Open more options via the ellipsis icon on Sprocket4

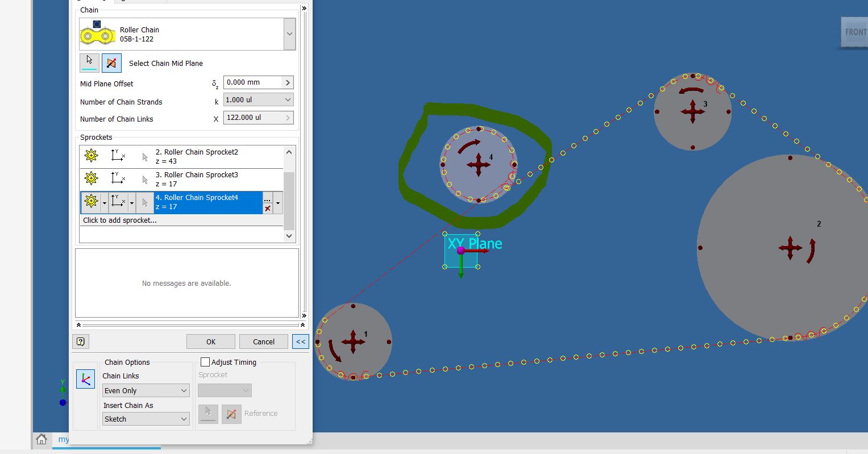tap(267, 199)
